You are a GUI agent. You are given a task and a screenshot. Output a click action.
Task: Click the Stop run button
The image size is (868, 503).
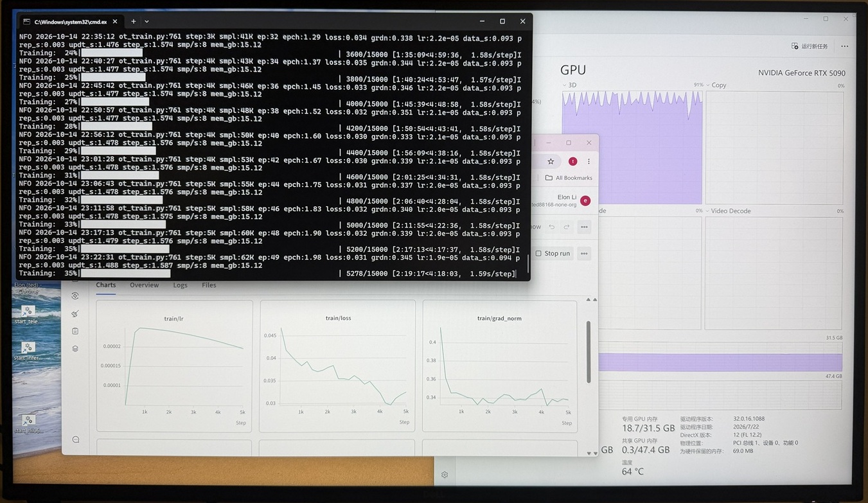[553, 253]
